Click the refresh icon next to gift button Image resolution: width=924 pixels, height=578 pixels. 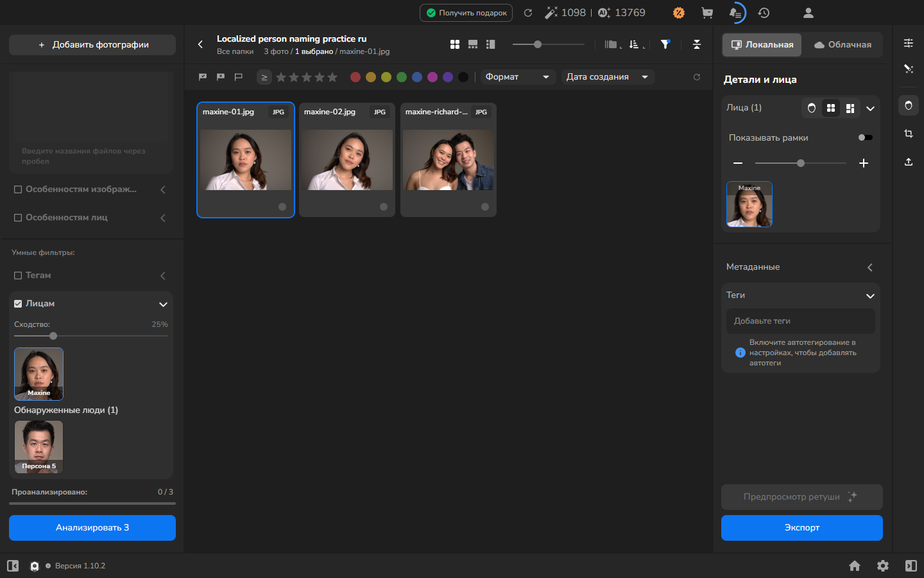[x=528, y=13]
